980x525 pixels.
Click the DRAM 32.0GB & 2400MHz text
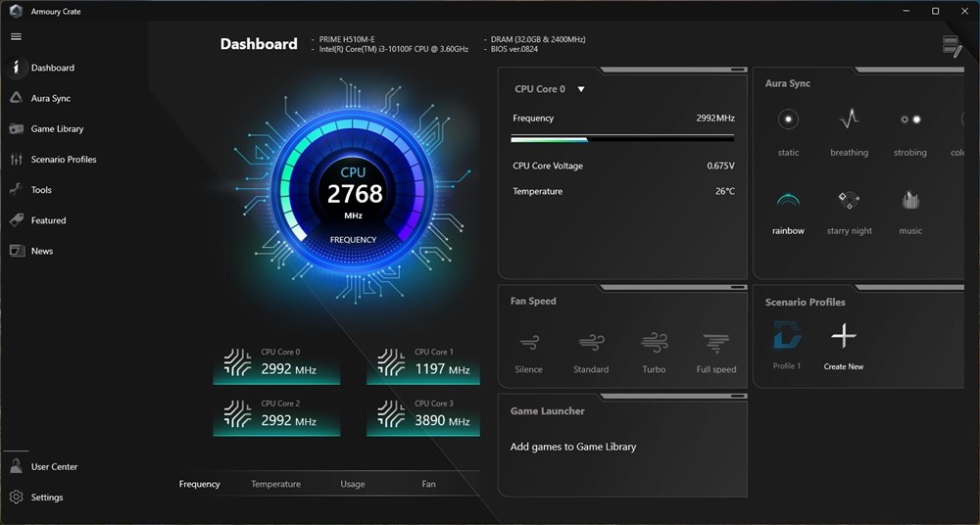click(x=538, y=39)
